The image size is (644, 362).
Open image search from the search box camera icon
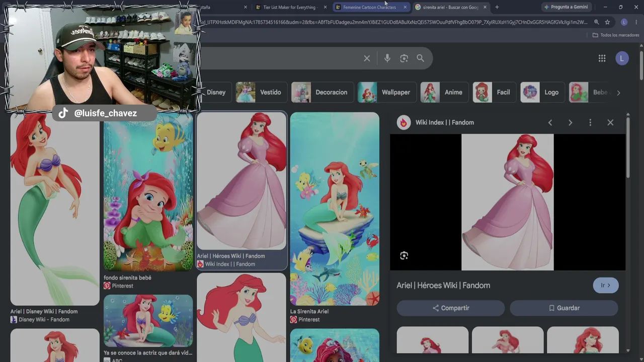pyautogui.click(x=404, y=58)
